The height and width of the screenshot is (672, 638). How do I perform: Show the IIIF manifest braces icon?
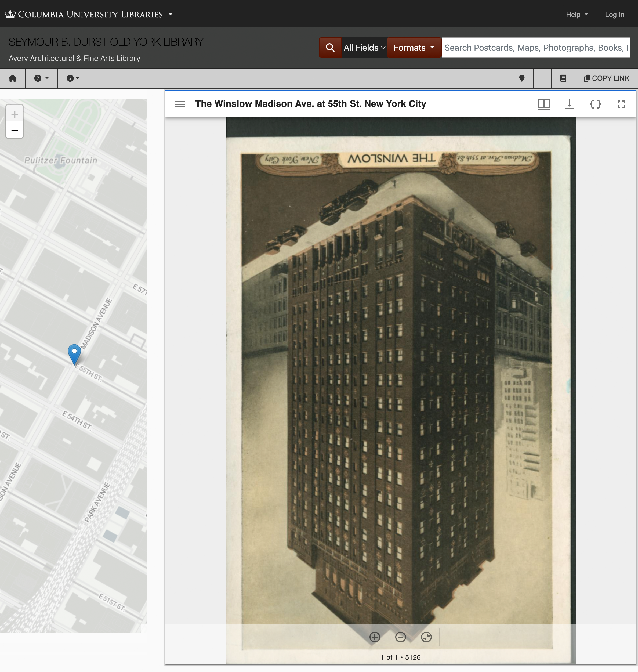pos(596,104)
